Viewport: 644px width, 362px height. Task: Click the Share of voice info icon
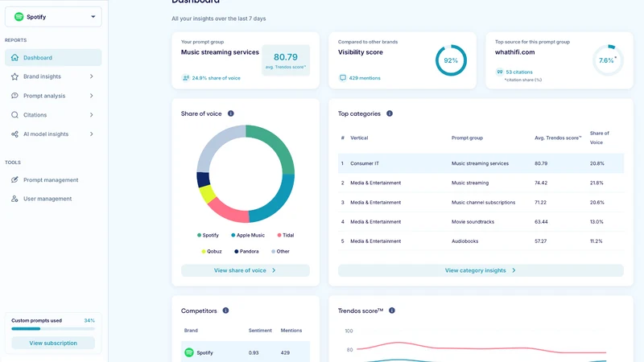pyautogui.click(x=231, y=113)
